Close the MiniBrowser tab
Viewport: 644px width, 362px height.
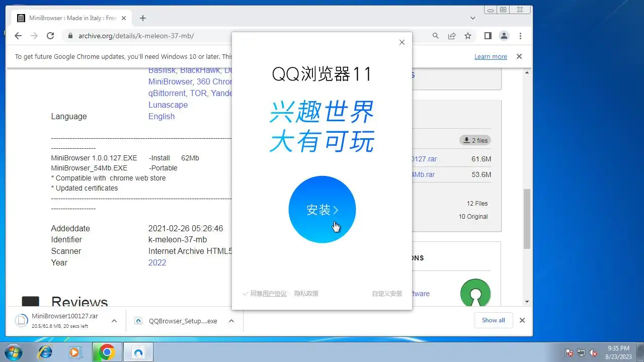click(124, 18)
